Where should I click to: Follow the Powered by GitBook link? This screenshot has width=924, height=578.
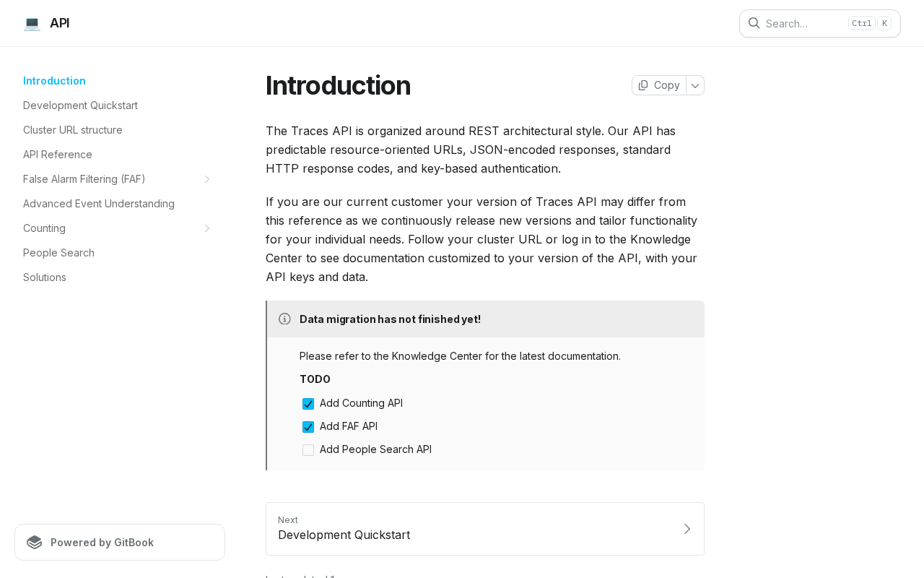tap(120, 543)
